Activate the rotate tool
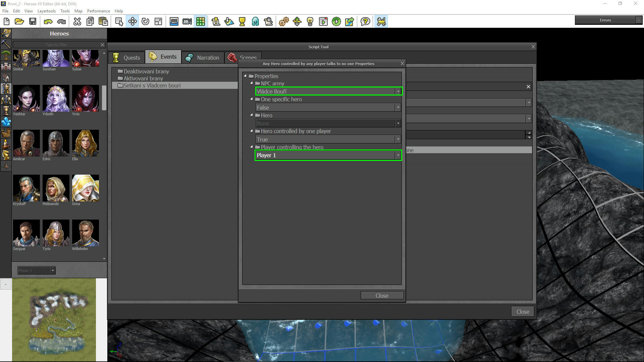The height and width of the screenshot is (362, 644). (145, 22)
